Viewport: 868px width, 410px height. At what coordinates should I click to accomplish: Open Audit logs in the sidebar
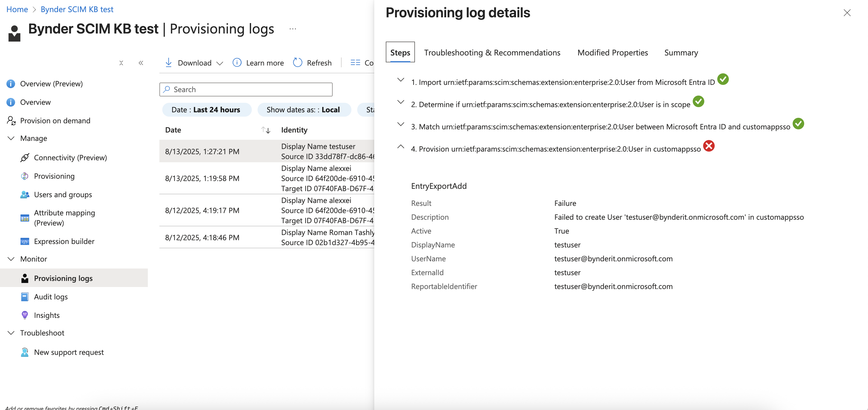(51, 297)
